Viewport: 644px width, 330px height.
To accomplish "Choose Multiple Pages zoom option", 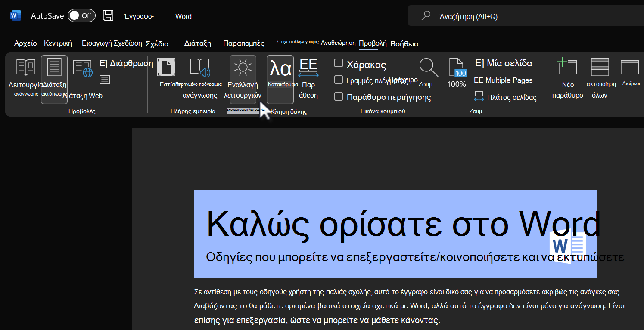I will [x=503, y=80].
